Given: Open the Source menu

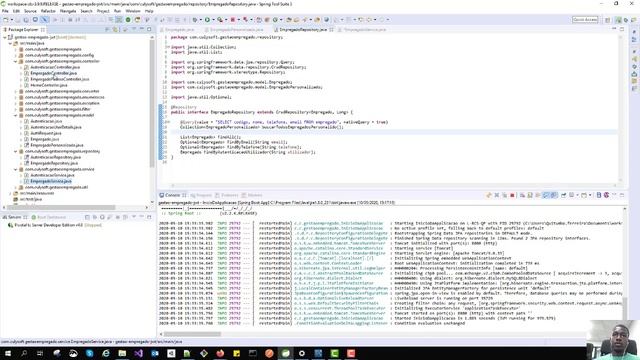Looking at the screenshot, I should point(30,11).
